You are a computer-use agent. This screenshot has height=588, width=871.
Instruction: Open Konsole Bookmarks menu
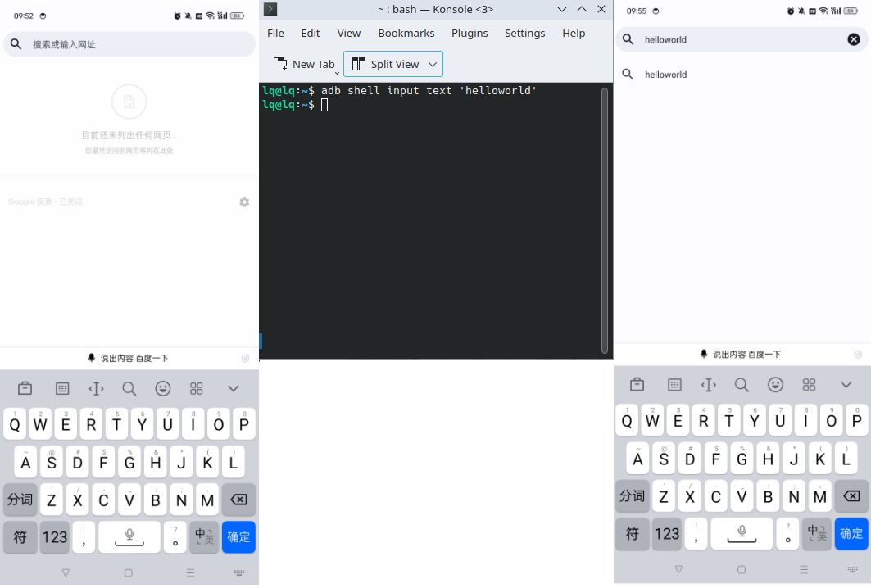coord(406,34)
